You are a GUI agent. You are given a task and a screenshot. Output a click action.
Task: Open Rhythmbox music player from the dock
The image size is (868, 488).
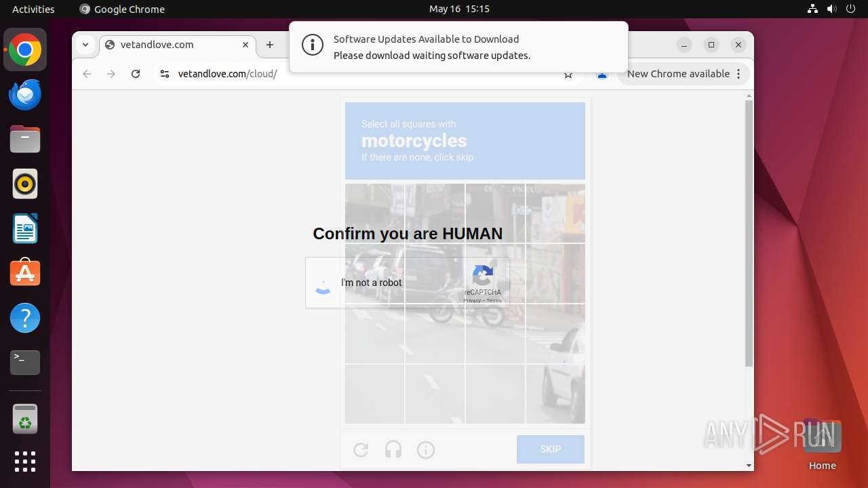[25, 184]
